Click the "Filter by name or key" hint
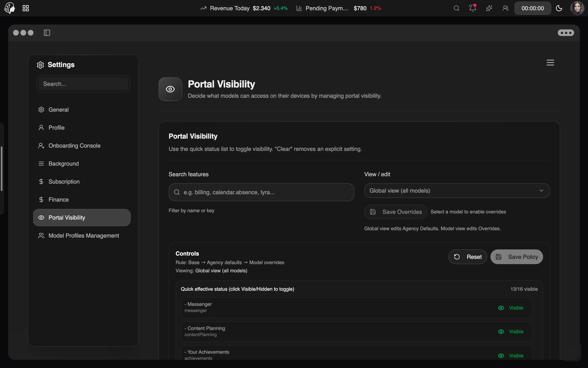588x368 pixels. (x=192, y=211)
